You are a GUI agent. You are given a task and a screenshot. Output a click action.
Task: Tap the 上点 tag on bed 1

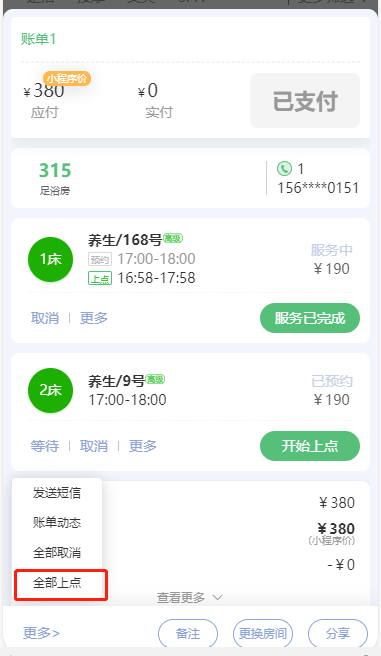coord(100,278)
